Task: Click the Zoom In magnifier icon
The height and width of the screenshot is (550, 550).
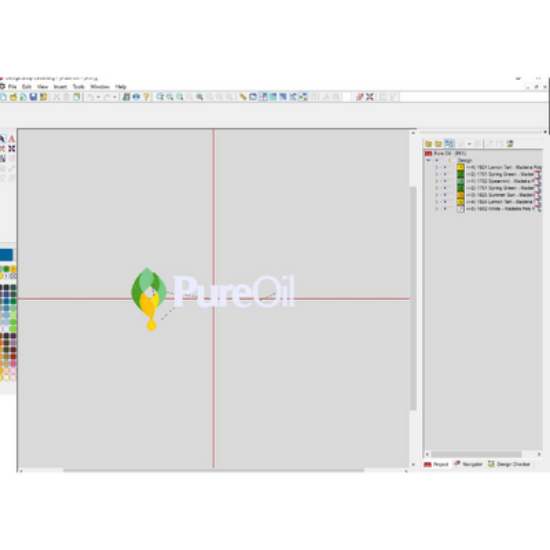Action: [170, 97]
